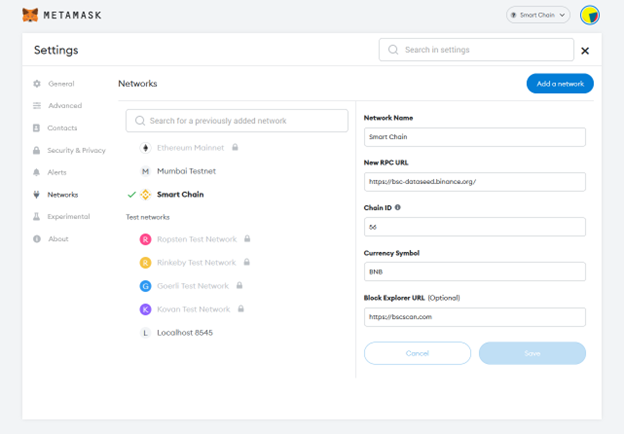The height and width of the screenshot is (434, 624).
Task: Close the Settings panel
Action: click(585, 51)
